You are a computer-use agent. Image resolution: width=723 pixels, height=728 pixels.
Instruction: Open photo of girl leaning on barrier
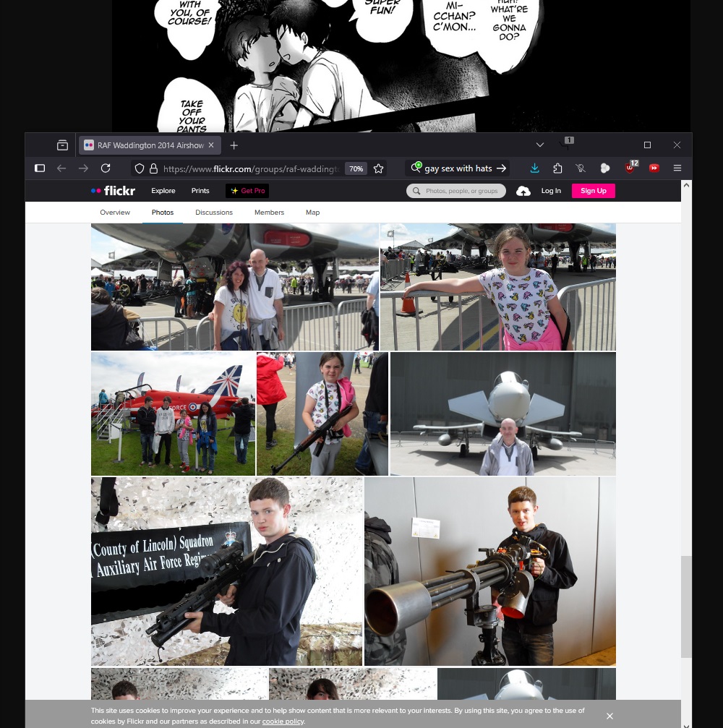(498, 287)
